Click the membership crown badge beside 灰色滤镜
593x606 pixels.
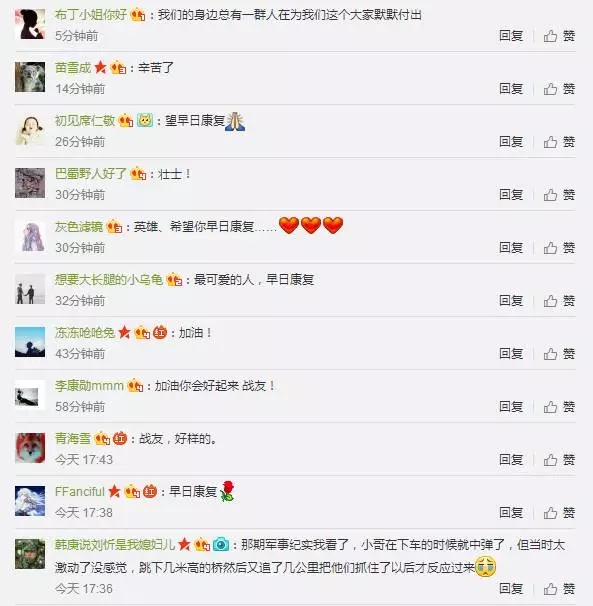(114, 226)
